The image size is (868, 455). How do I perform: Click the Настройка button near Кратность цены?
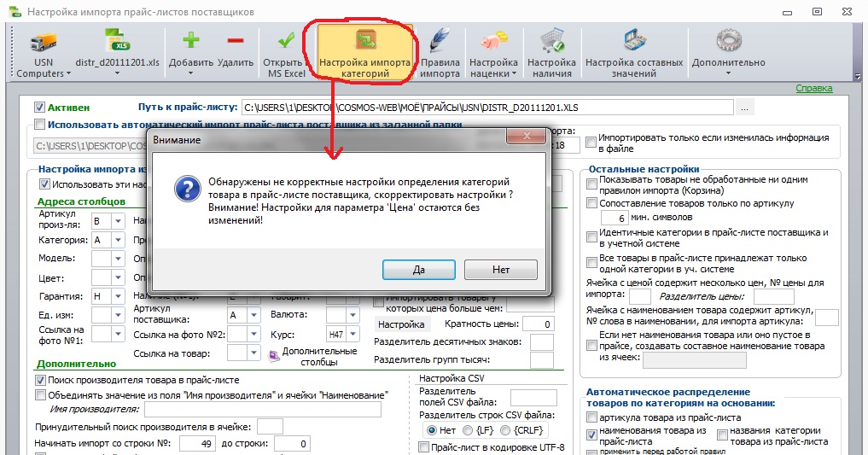coord(401,324)
